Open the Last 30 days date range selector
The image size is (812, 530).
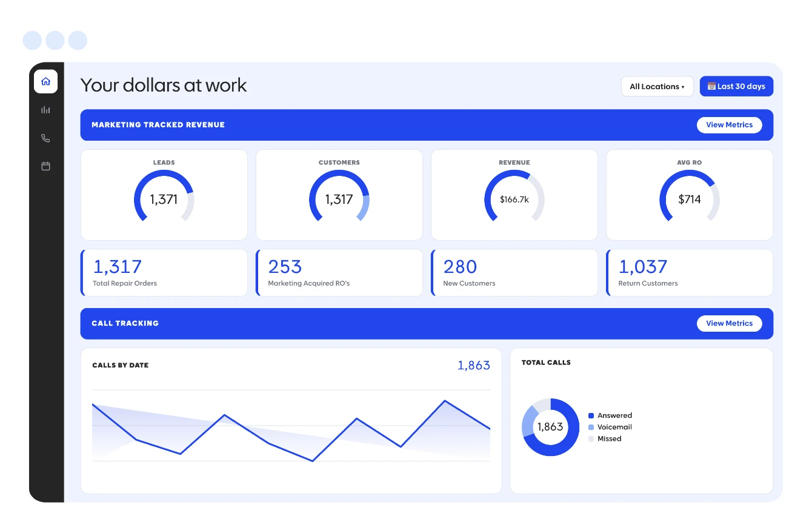click(x=736, y=86)
